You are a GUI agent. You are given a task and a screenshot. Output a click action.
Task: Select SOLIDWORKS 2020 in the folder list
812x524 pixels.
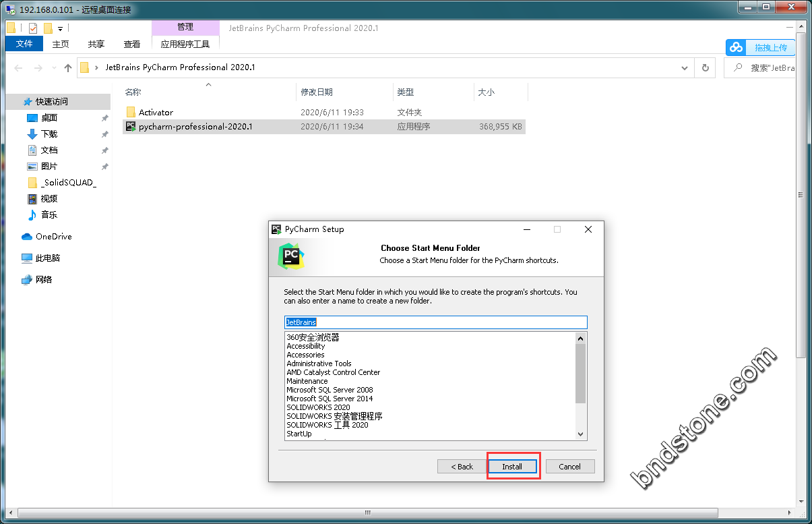coord(318,407)
